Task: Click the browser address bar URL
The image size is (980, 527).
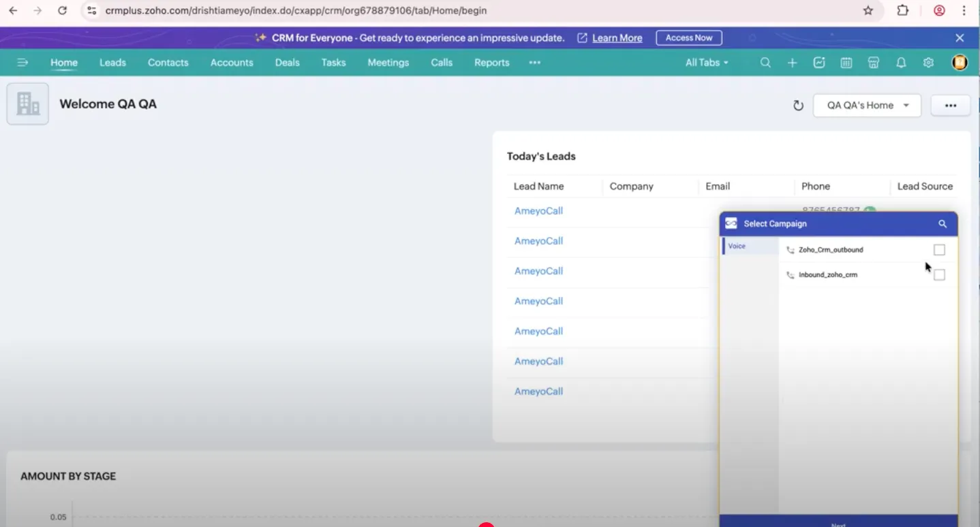Action: tap(296, 11)
